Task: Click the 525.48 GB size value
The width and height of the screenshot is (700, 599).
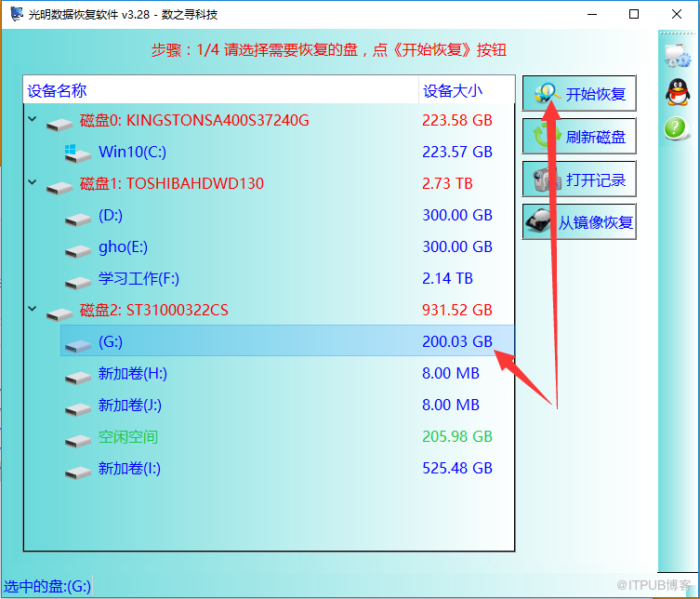Action: [457, 469]
